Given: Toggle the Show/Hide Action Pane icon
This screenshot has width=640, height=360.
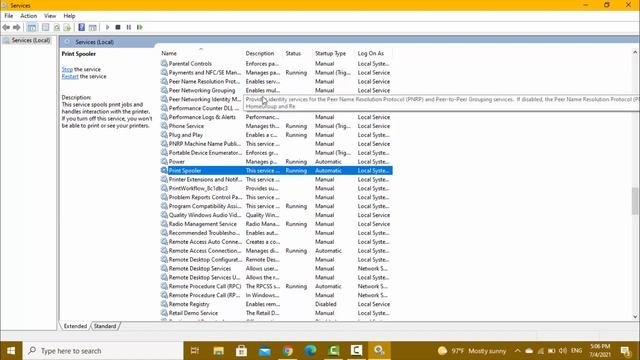Looking at the screenshot, I should (93, 27).
